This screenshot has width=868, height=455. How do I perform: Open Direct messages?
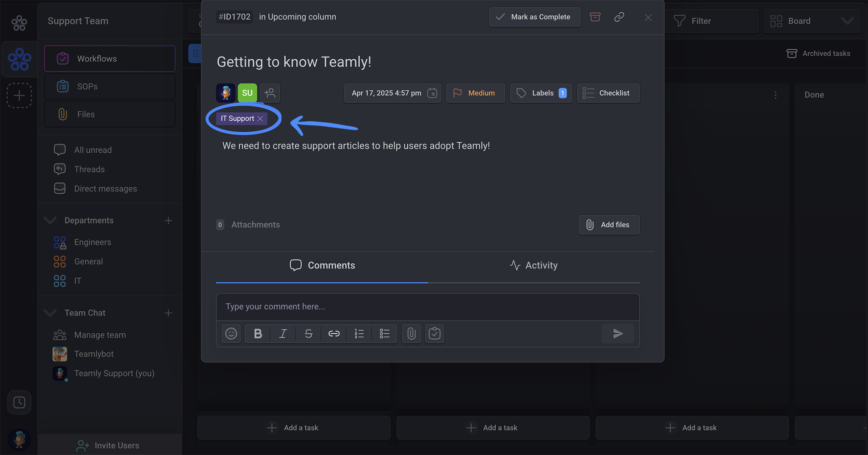coord(105,189)
